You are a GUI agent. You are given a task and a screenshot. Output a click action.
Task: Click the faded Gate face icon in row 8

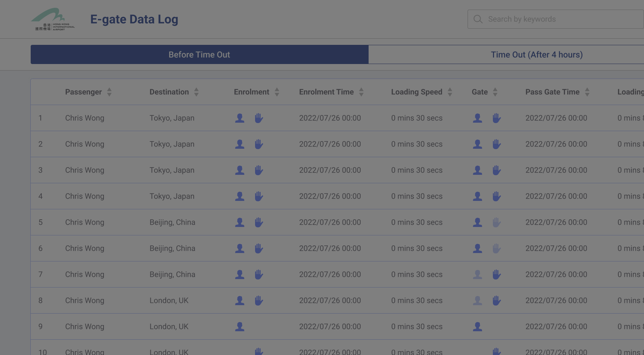(478, 301)
